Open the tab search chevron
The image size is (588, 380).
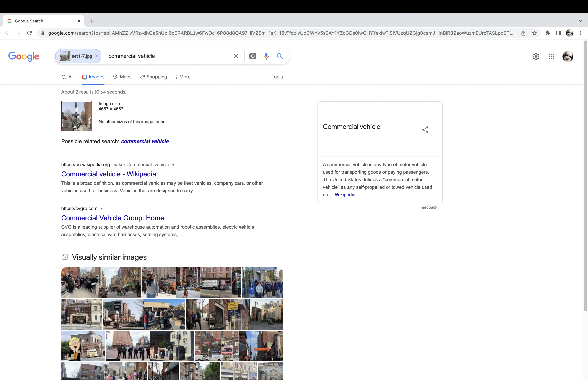tap(580, 21)
